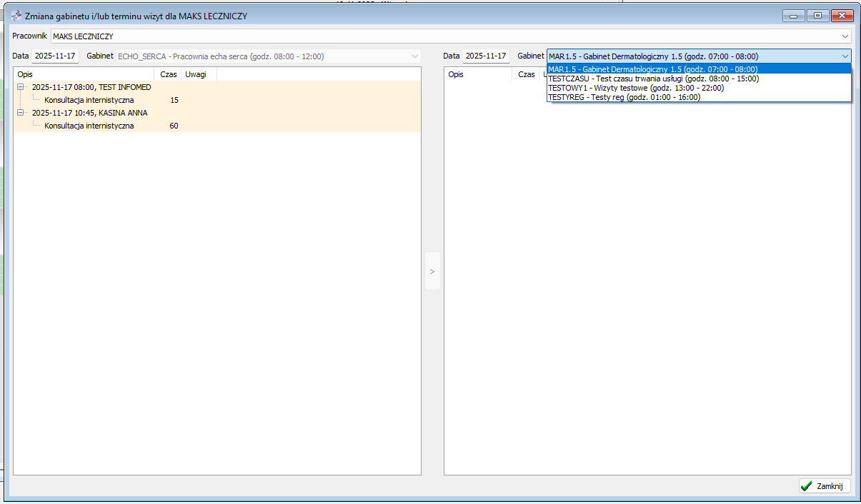This screenshot has width=861, height=504.
Task: Collapse the right Gabinet dropdown arrow
Action: click(x=845, y=56)
